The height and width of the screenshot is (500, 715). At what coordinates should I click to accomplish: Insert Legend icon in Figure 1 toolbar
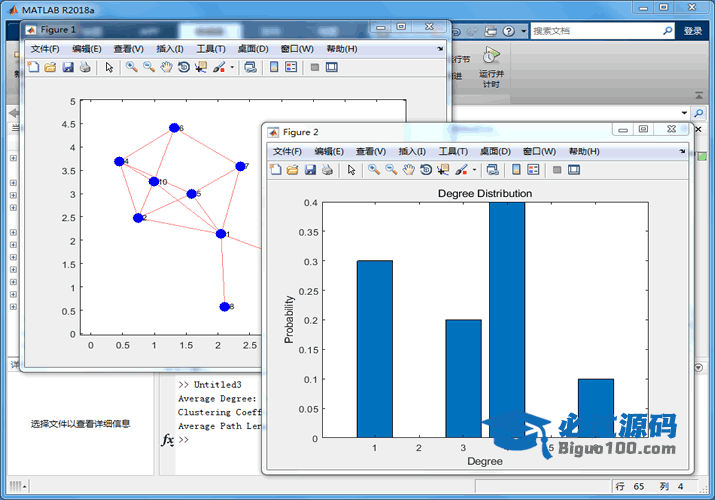(291, 67)
